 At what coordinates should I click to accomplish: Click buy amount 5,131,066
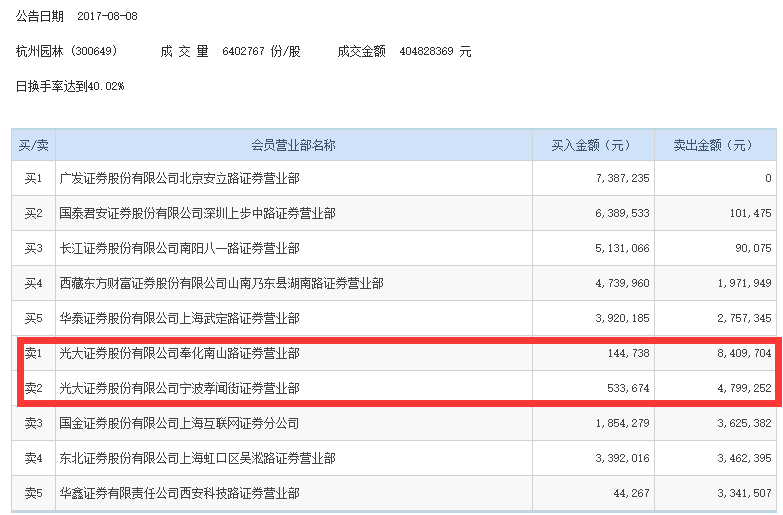[623, 248]
